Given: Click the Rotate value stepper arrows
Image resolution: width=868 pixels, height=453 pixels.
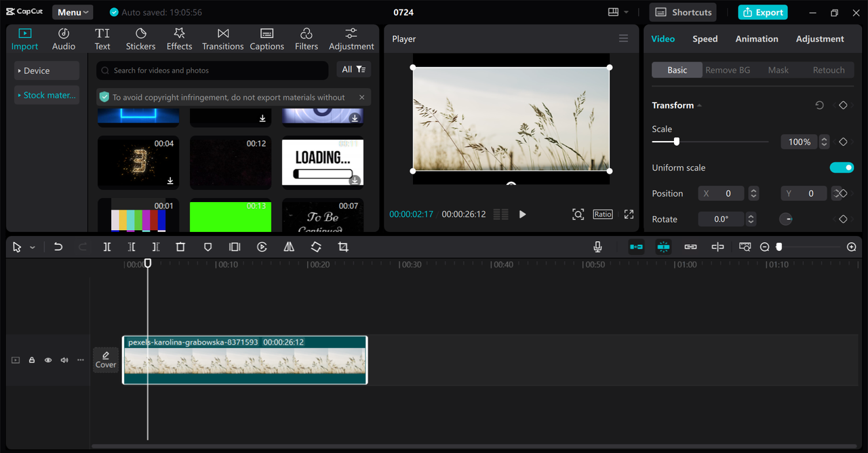Looking at the screenshot, I should 751,219.
